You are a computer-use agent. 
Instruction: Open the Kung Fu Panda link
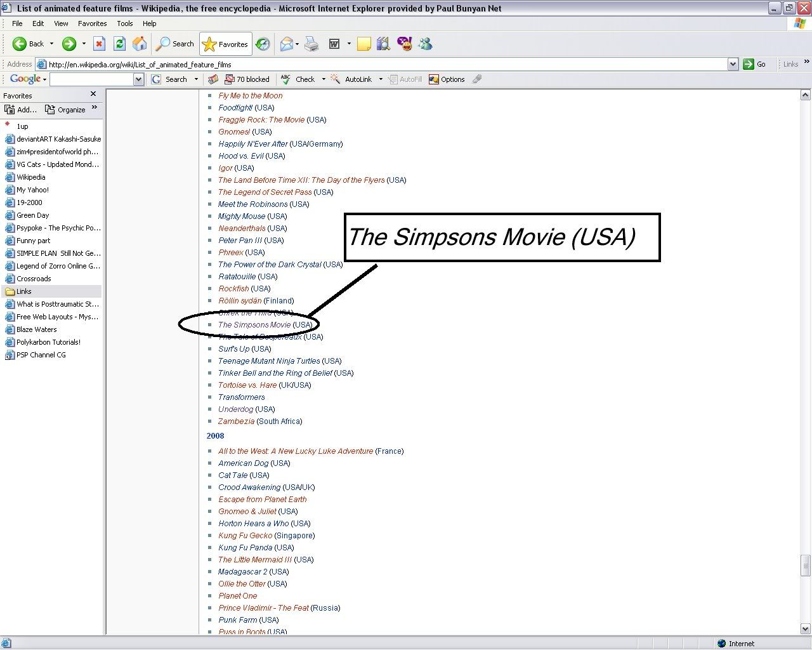coord(245,548)
